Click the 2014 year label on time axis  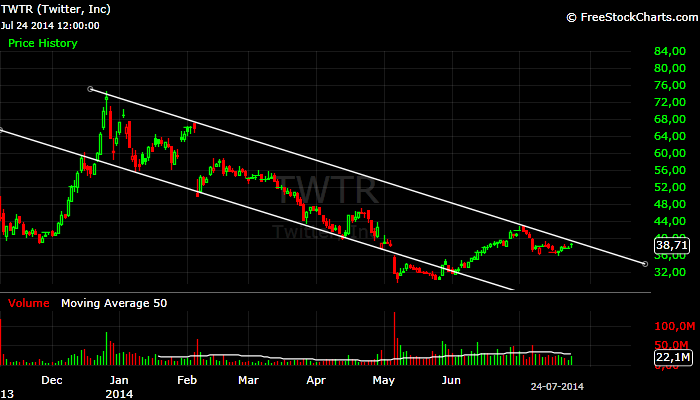click(119, 394)
